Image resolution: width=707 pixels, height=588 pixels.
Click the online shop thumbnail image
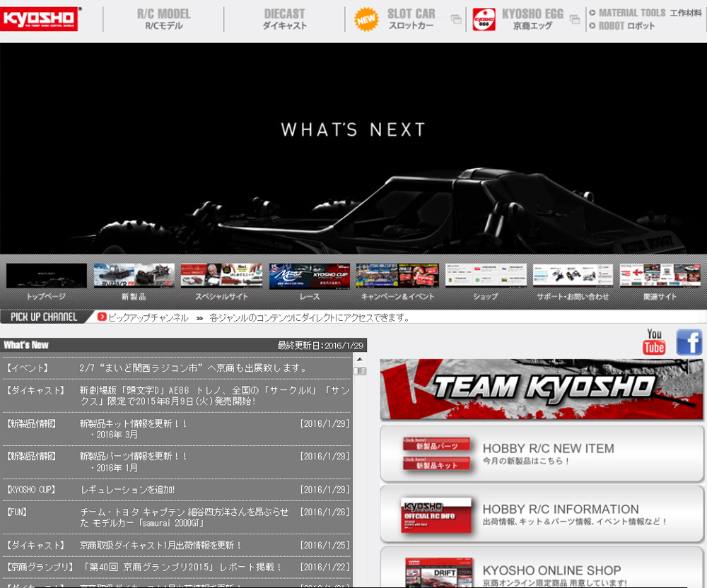click(x=439, y=573)
